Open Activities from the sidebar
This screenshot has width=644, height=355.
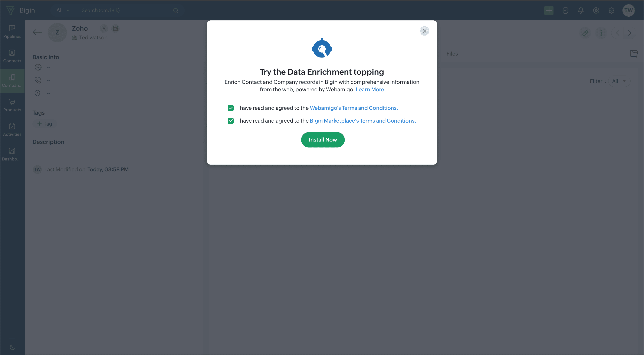point(12,130)
